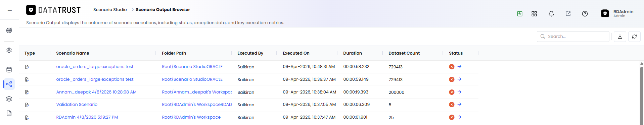644x125 pixels.
Task: Open details arrow for RDAdmin 5:19:27 PM row
Action: 459,117
